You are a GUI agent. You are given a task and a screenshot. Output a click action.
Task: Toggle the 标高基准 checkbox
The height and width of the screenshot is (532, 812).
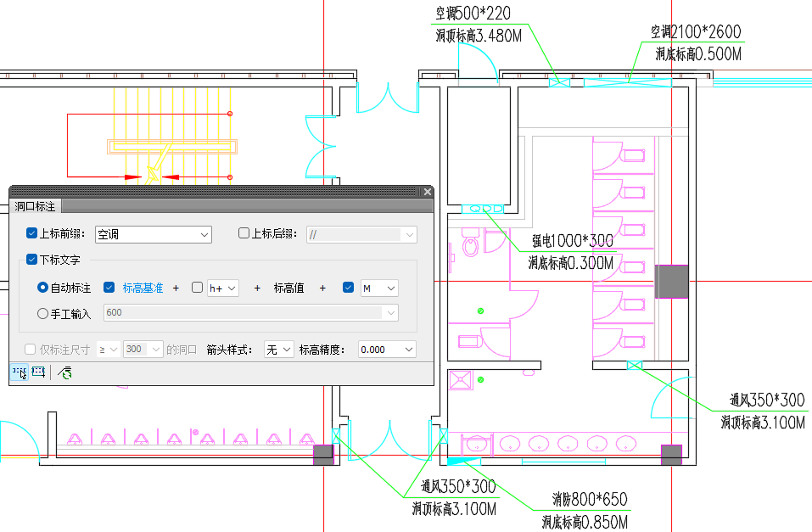(109, 288)
